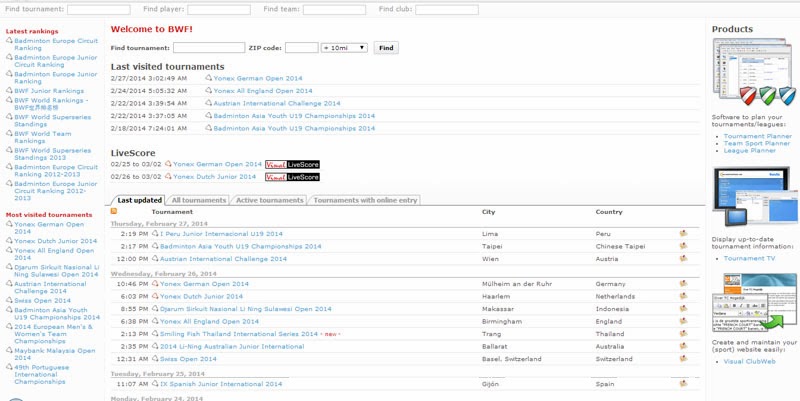Click the Visual ClubWeb editor product image
The height and width of the screenshot is (401, 800).
[x=755, y=303]
